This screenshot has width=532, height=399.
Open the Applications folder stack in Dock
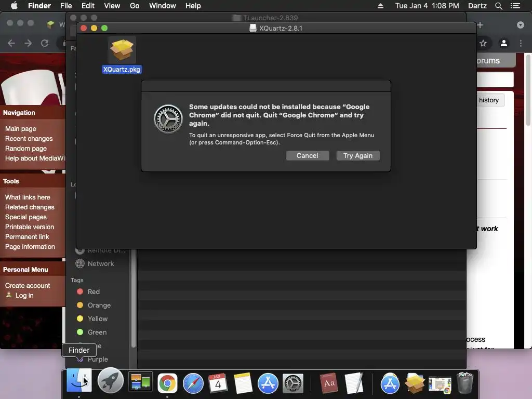click(390, 383)
